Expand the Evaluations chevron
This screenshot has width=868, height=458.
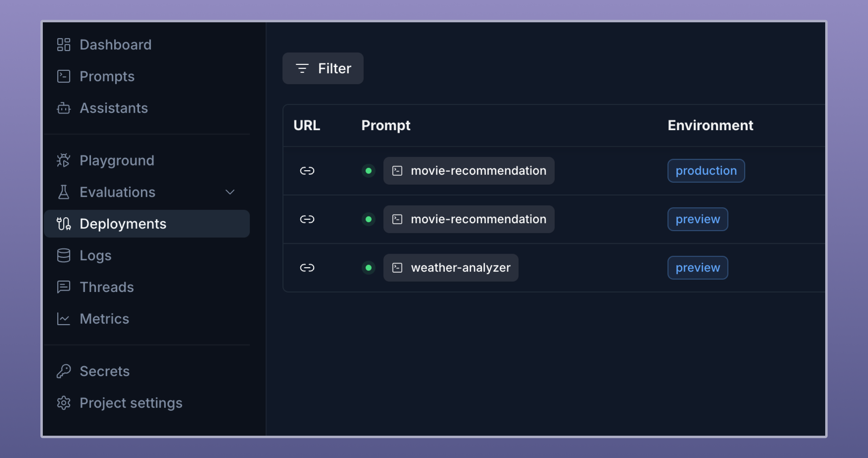pyautogui.click(x=230, y=192)
